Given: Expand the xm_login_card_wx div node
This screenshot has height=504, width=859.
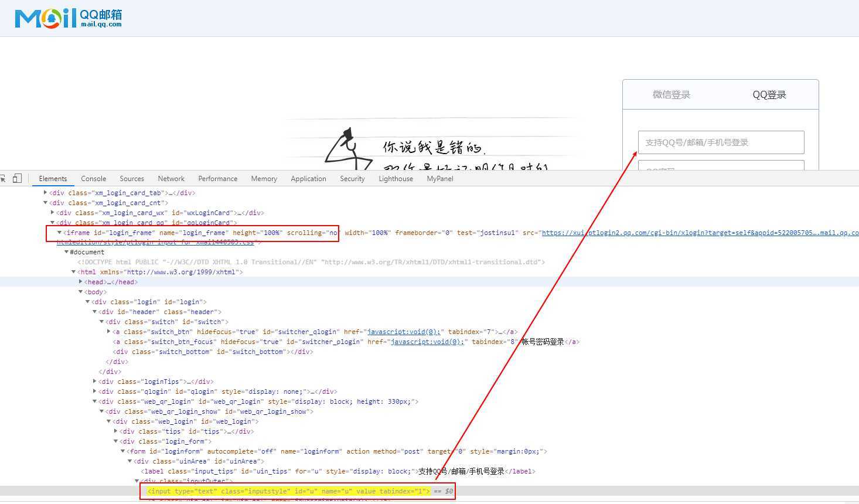Looking at the screenshot, I should (53, 213).
